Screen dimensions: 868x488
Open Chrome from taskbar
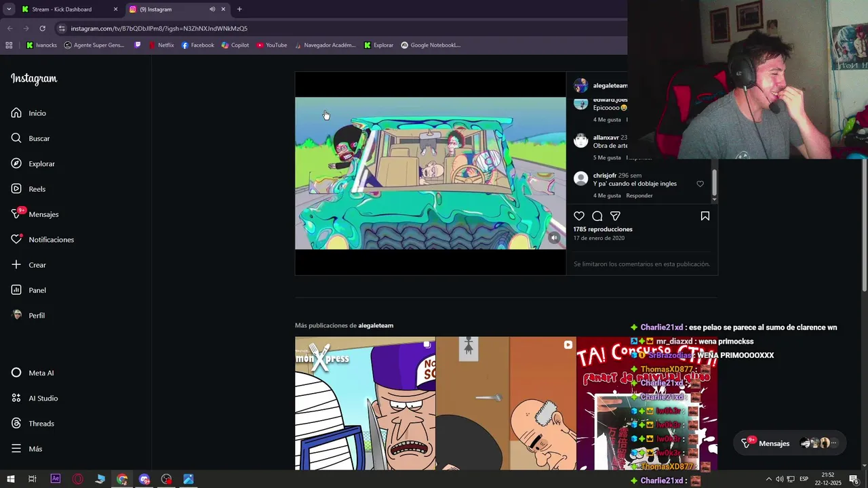pyautogui.click(x=122, y=479)
